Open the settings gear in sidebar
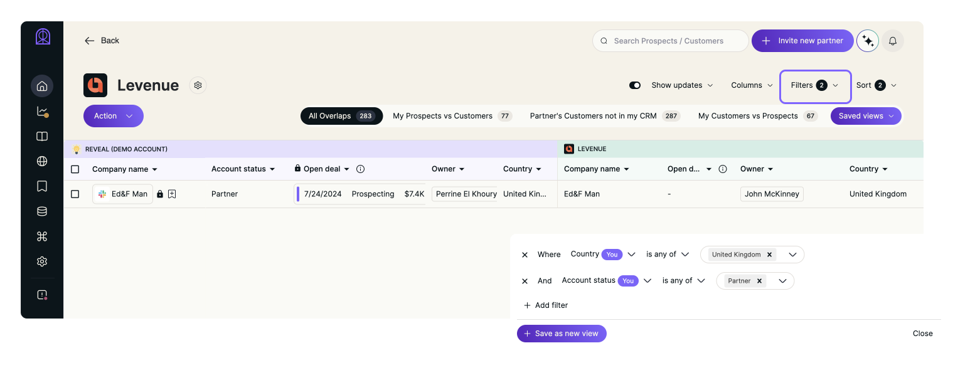Screen dimensions: 980x390 [42, 261]
